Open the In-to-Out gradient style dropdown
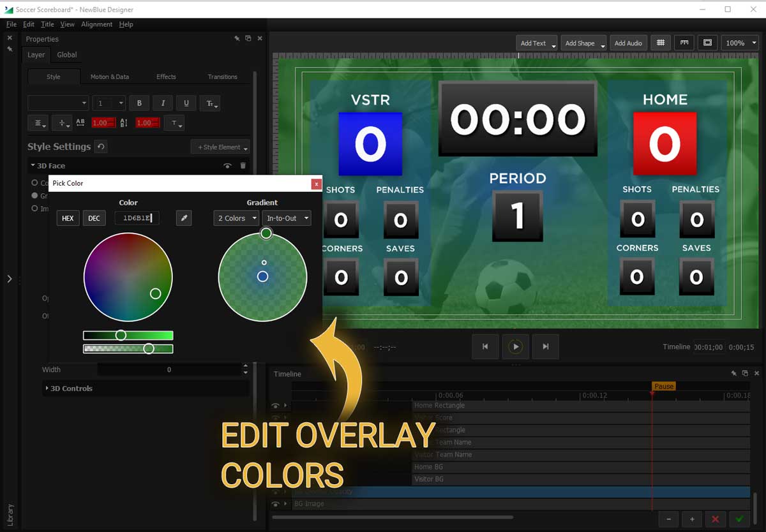 pyautogui.click(x=287, y=218)
